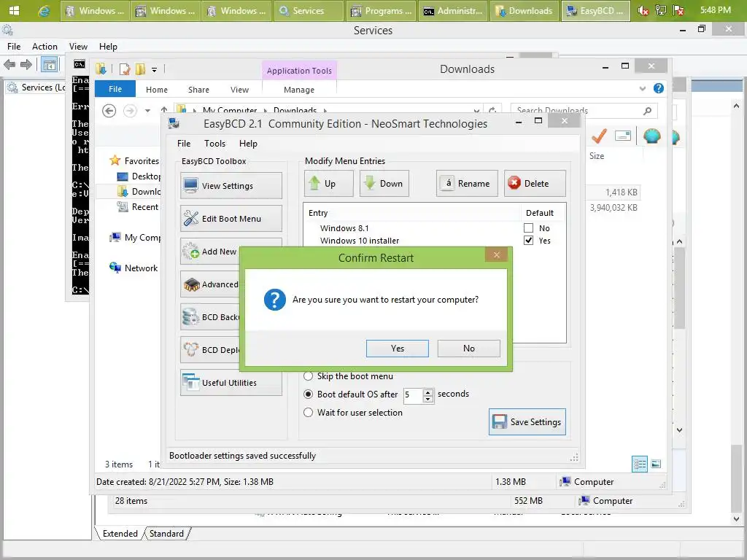
Task: Select Skip the boot menu option
Action: (309, 376)
